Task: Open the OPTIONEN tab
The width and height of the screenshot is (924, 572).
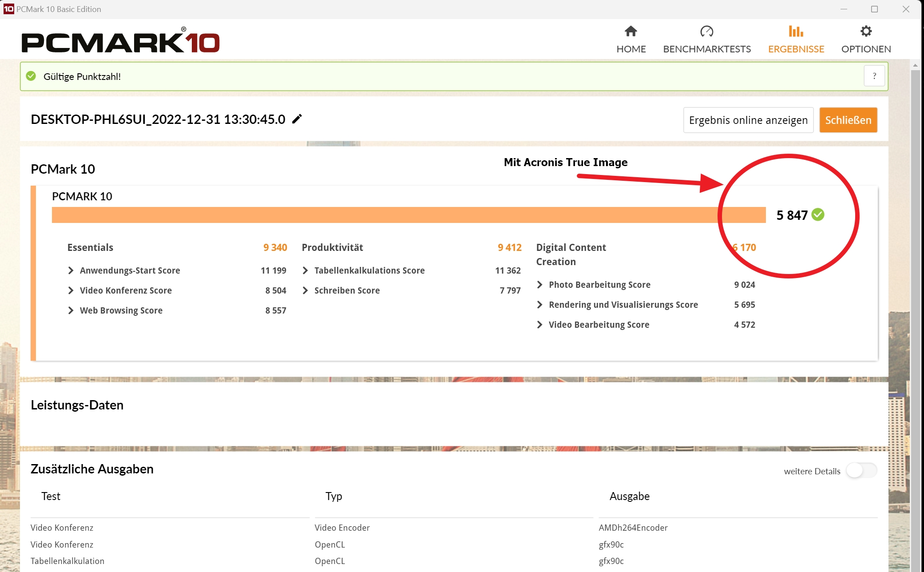Action: click(866, 49)
